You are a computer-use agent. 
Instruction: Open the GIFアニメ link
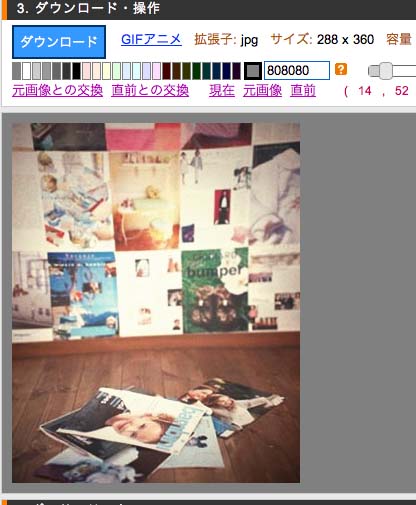(x=151, y=39)
